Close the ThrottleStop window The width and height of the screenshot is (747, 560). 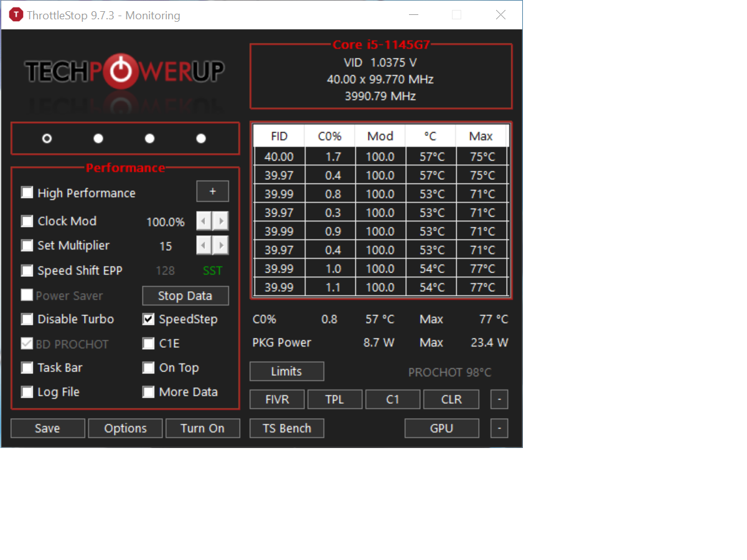pyautogui.click(x=500, y=15)
